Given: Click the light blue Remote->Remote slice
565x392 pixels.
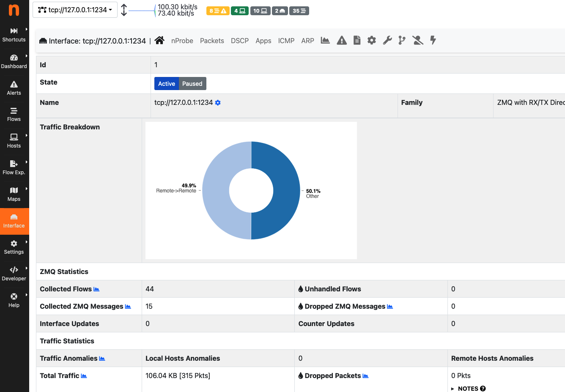Looking at the screenshot, I should 216,190.
